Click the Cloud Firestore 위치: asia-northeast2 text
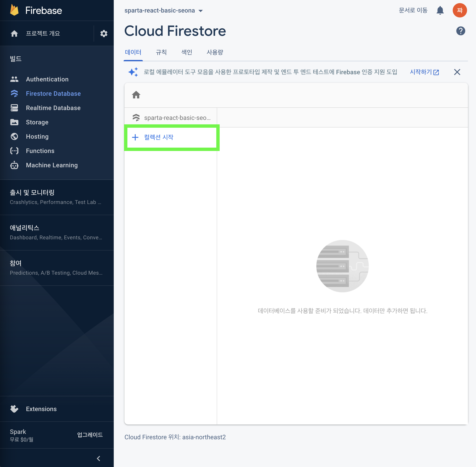Viewport: 476px width, 467px height. [x=175, y=437]
